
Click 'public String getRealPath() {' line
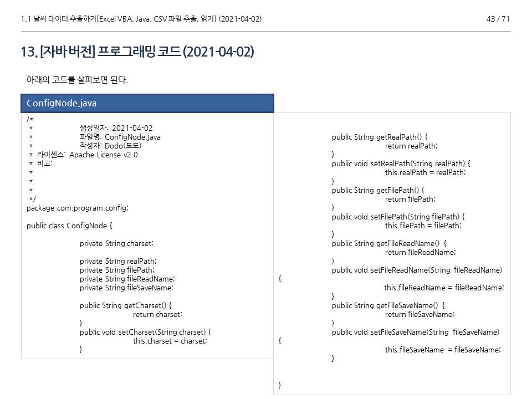click(380, 137)
